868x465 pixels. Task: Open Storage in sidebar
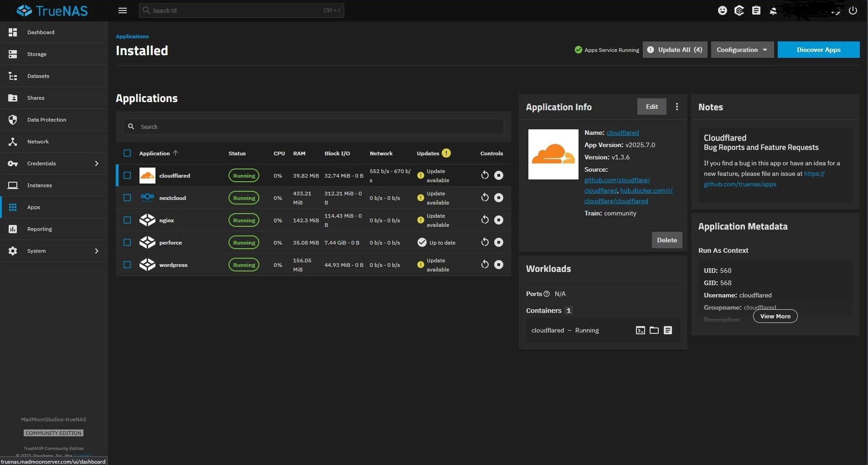pyautogui.click(x=54, y=54)
